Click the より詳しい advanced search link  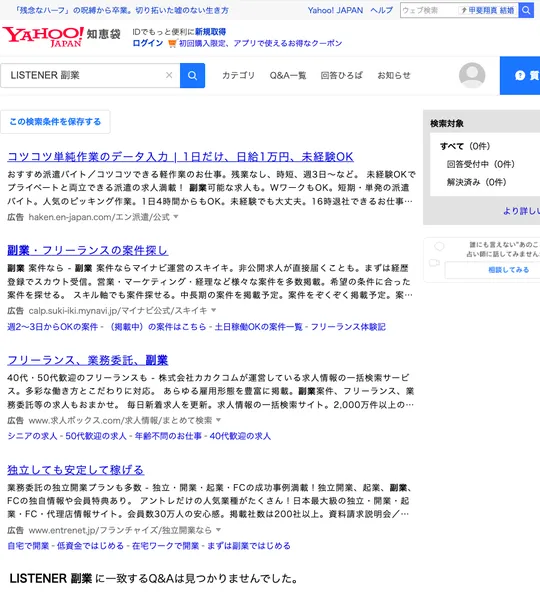coord(521,211)
